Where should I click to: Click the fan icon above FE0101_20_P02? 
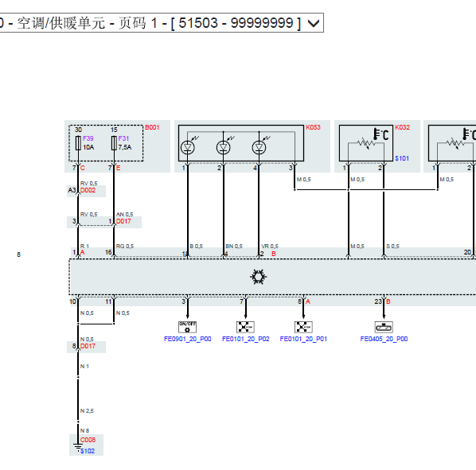[x=245, y=327]
